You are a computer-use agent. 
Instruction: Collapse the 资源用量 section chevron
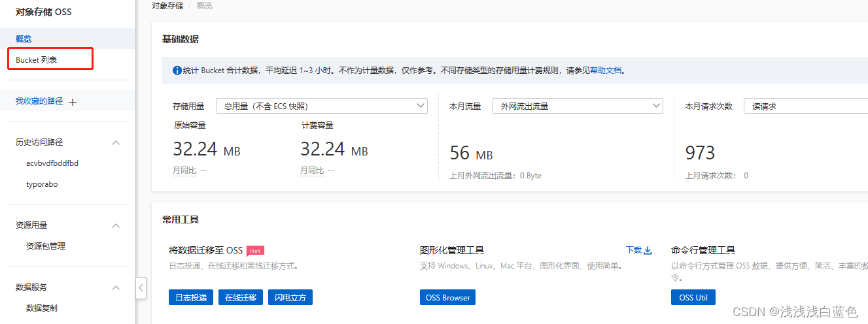[x=116, y=225]
